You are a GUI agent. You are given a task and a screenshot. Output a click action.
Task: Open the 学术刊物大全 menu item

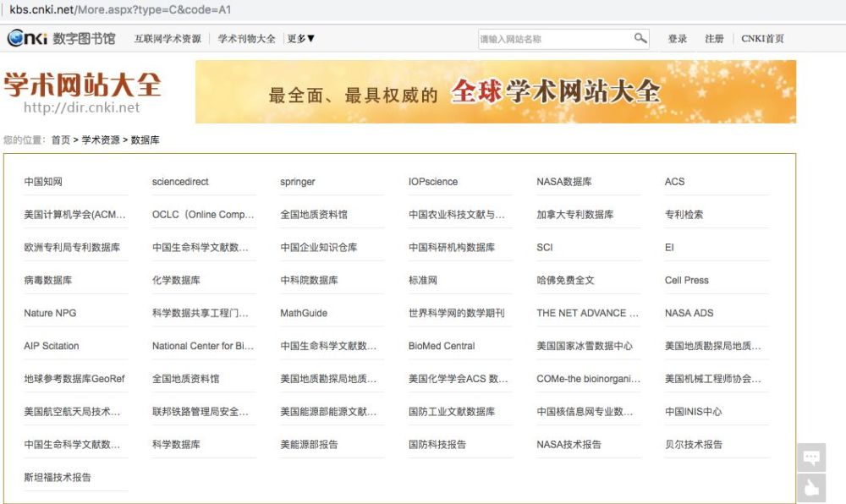click(246, 39)
